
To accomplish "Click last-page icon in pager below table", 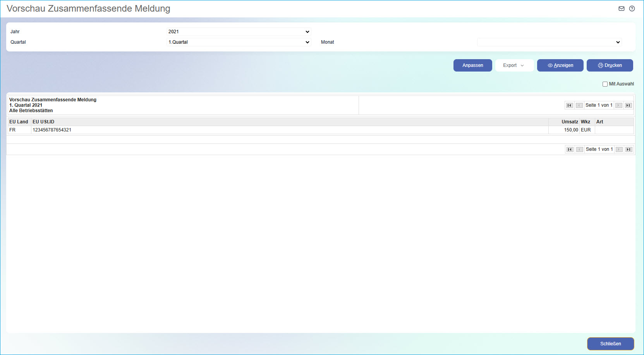I will click(629, 149).
